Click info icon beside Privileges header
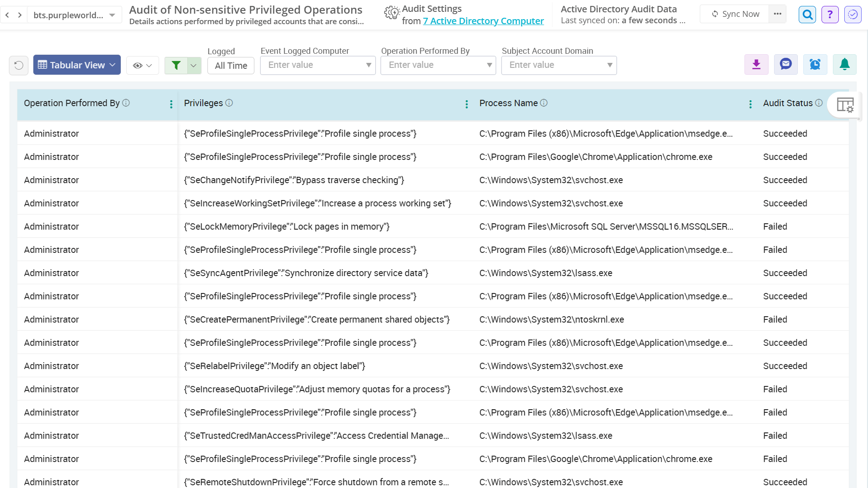 point(229,103)
